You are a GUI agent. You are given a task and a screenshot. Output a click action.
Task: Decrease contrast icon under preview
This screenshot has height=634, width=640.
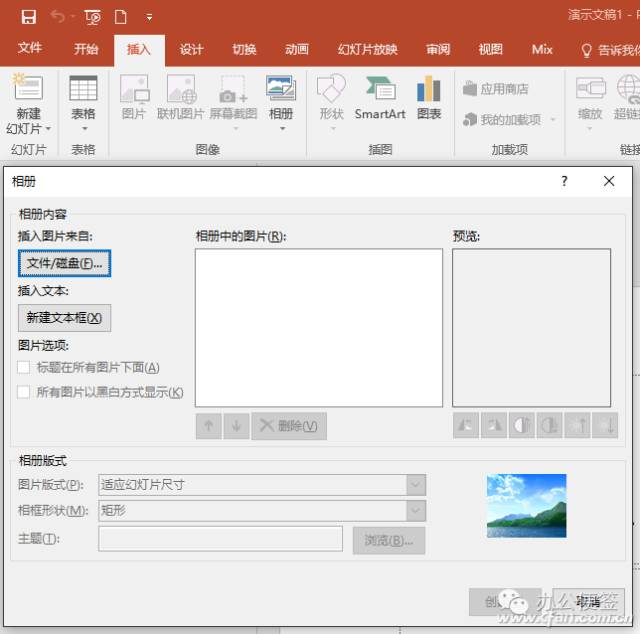(549, 425)
